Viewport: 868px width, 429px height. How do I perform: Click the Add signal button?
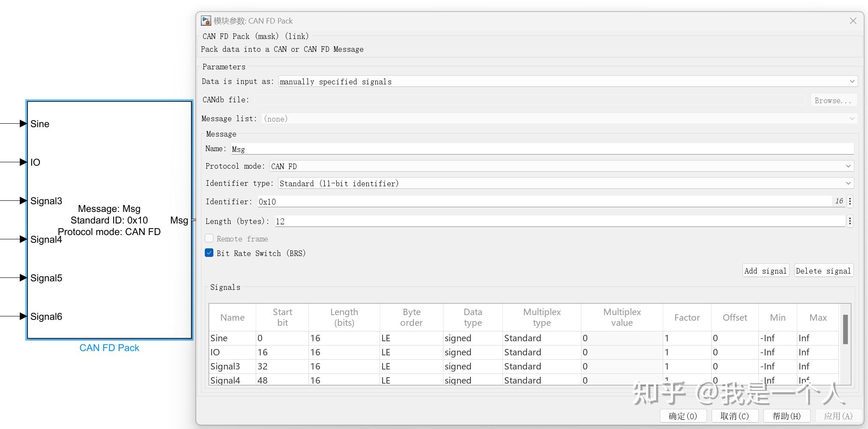pos(765,270)
